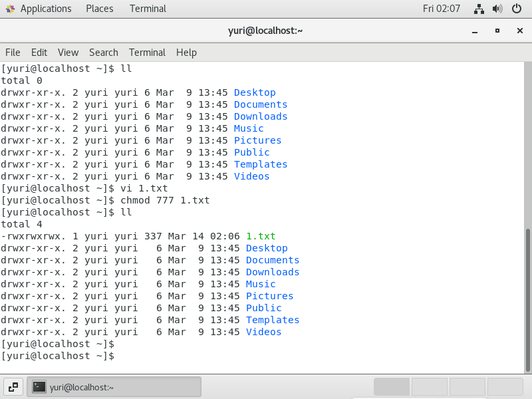Switch to the second workspace
The width and height of the screenshot is (532, 399).
(x=429, y=386)
